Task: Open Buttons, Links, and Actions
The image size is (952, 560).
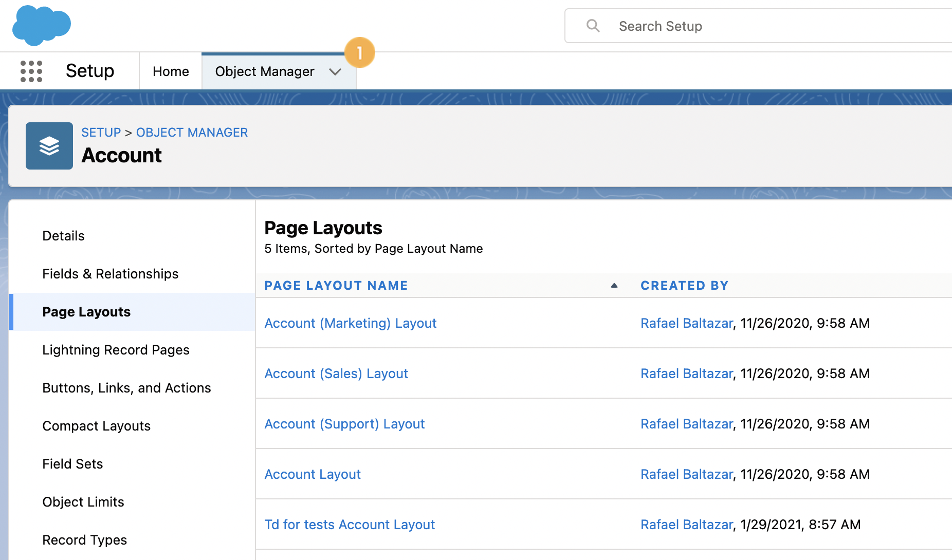Action: [126, 388]
